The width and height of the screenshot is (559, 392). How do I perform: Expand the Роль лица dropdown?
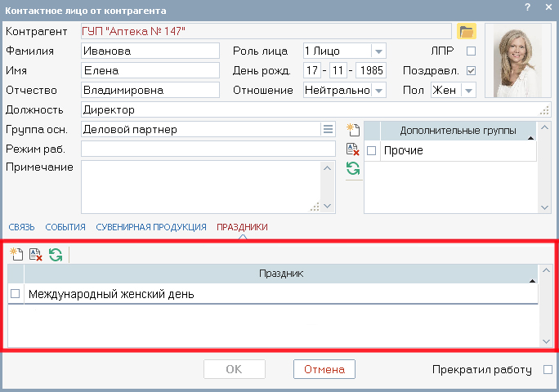(x=378, y=51)
